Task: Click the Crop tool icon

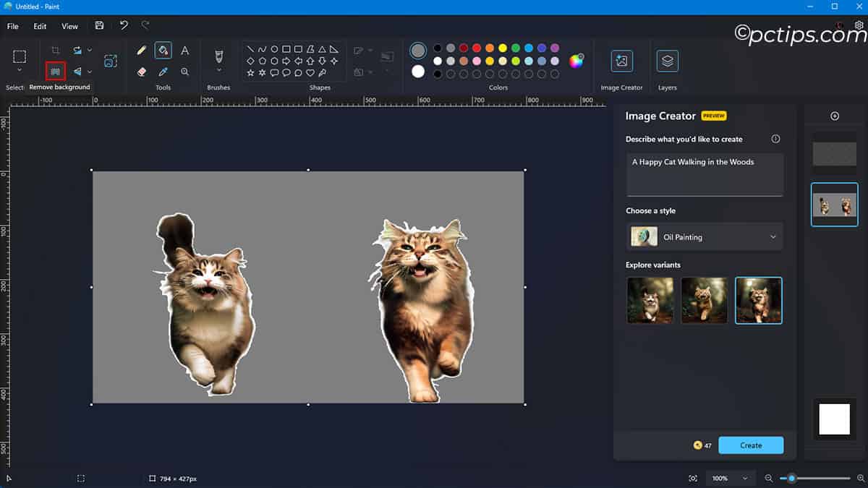Action: click(56, 49)
